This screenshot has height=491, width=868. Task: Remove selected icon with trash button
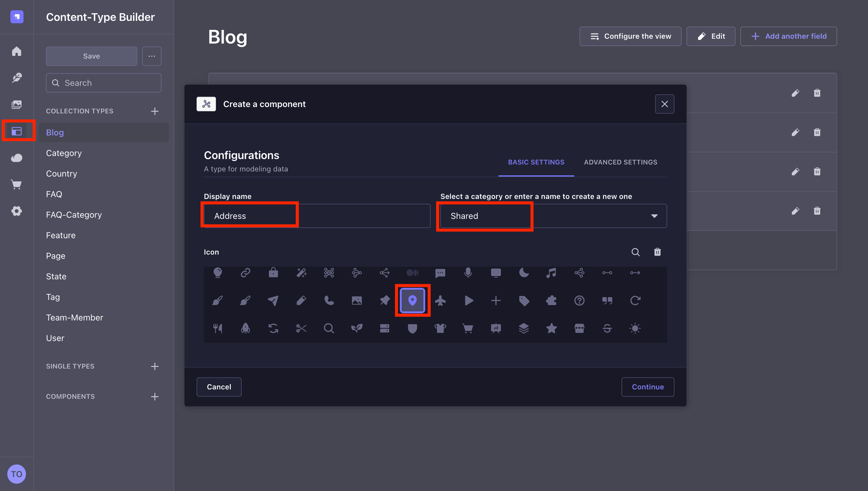point(657,252)
